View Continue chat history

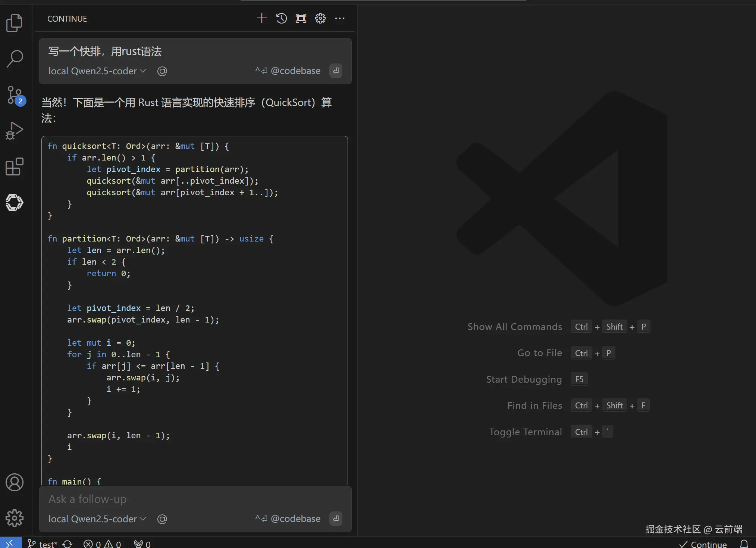281,18
